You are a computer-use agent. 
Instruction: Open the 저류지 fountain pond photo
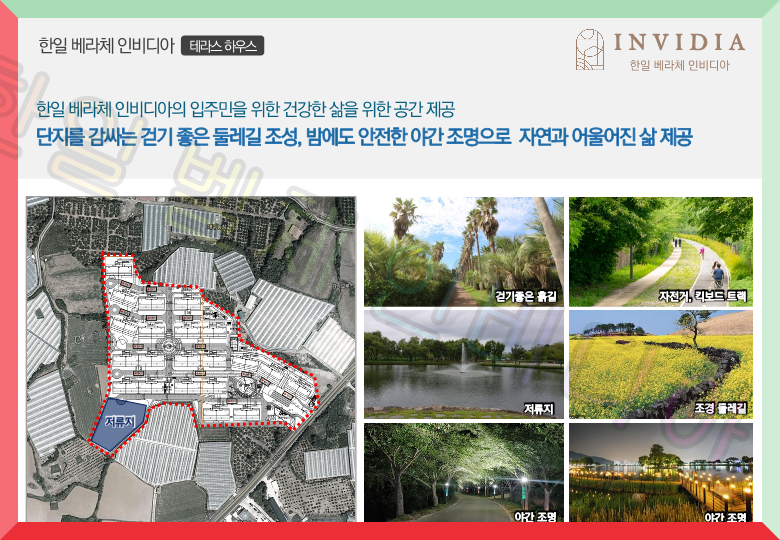[x=464, y=364]
